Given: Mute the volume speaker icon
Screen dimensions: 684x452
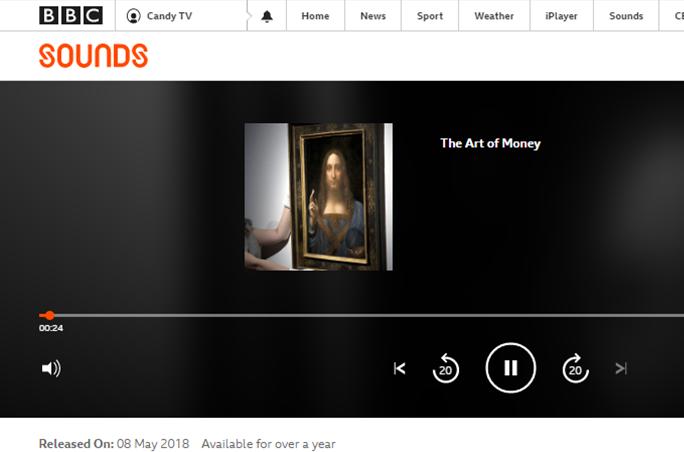Looking at the screenshot, I should point(51,369).
